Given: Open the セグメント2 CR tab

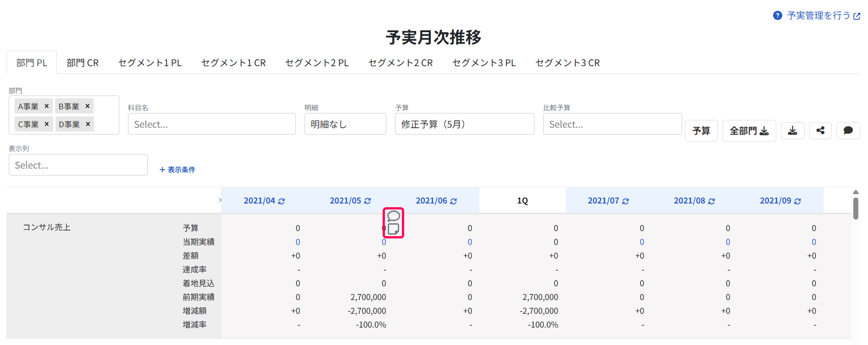Looking at the screenshot, I should tap(401, 63).
